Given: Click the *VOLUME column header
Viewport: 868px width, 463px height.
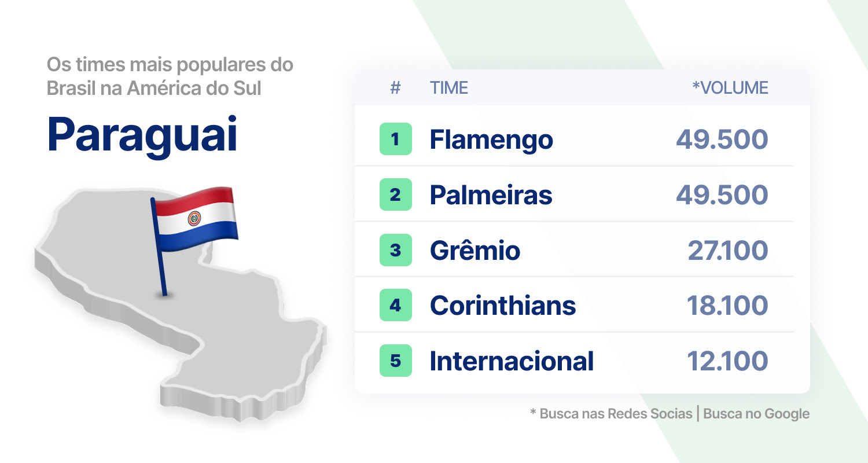Looking at the screenshot, I should (x=730, y=88).
